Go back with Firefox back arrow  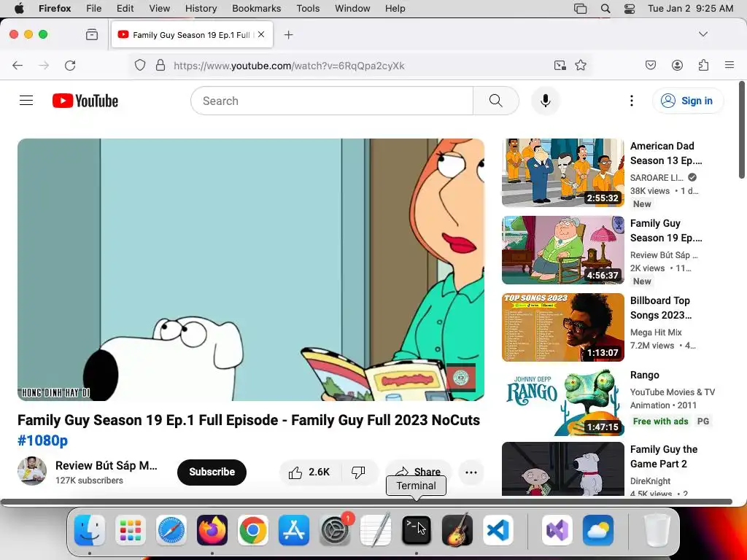(18, 65)
